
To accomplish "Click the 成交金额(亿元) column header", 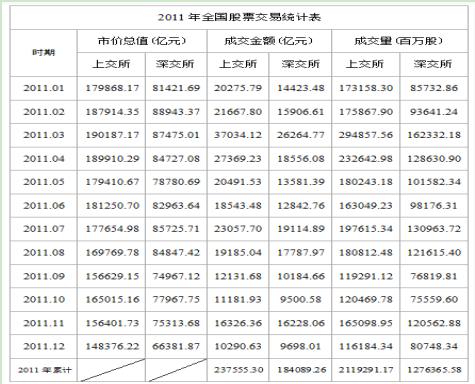I will 269,41.
